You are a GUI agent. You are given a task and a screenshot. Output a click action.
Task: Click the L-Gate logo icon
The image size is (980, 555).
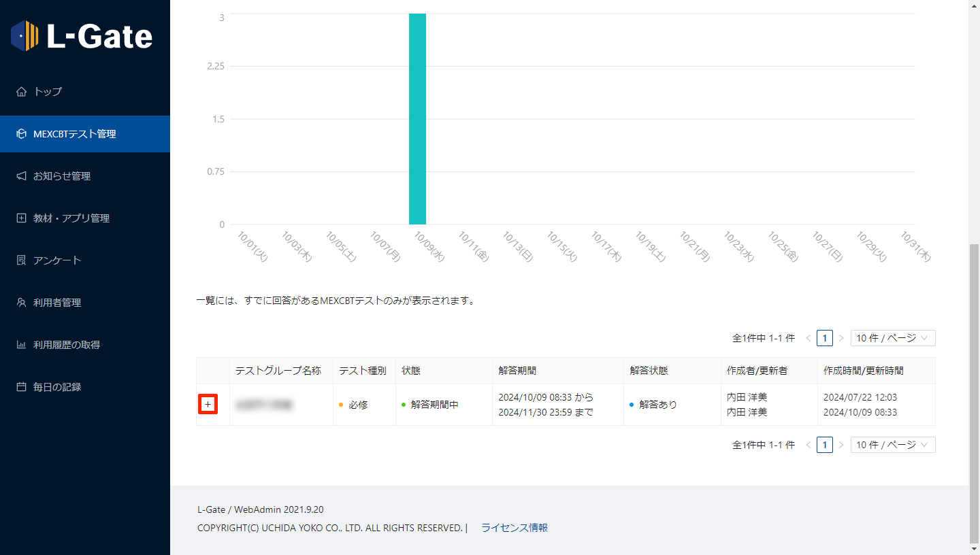click(25, 36)
